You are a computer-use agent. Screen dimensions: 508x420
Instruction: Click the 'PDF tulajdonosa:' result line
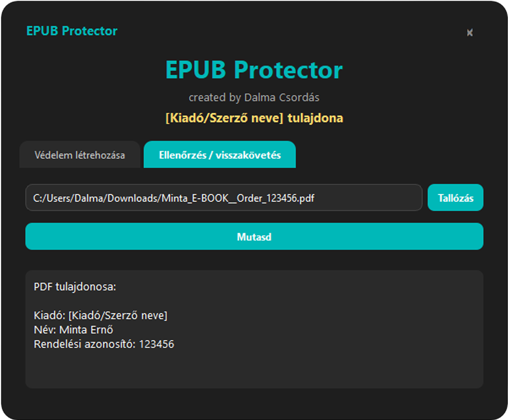75,287
